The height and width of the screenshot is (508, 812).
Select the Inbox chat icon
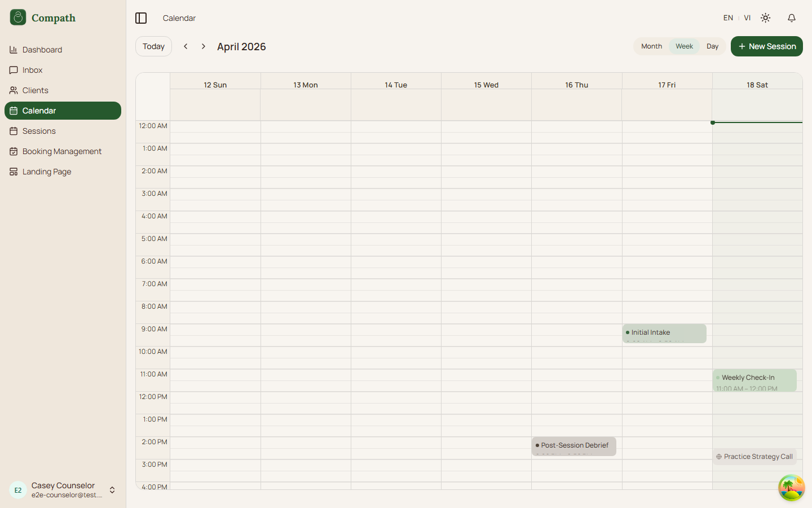click(x=14, y=70)
